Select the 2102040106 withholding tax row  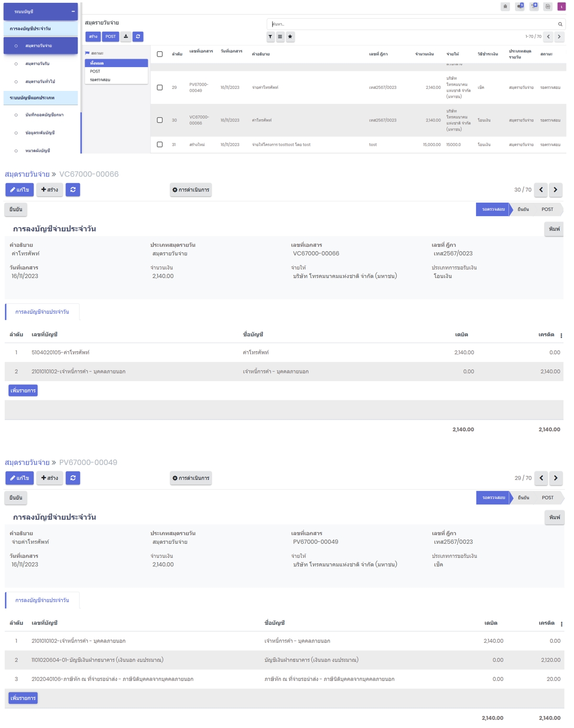pos(284,679)
